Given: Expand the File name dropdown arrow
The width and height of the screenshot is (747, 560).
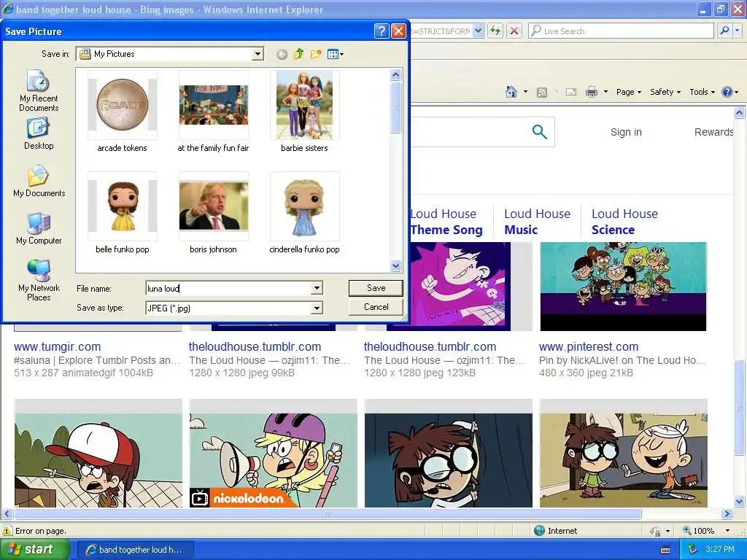Looking at the screenshot, I should (x=317, y=288).
